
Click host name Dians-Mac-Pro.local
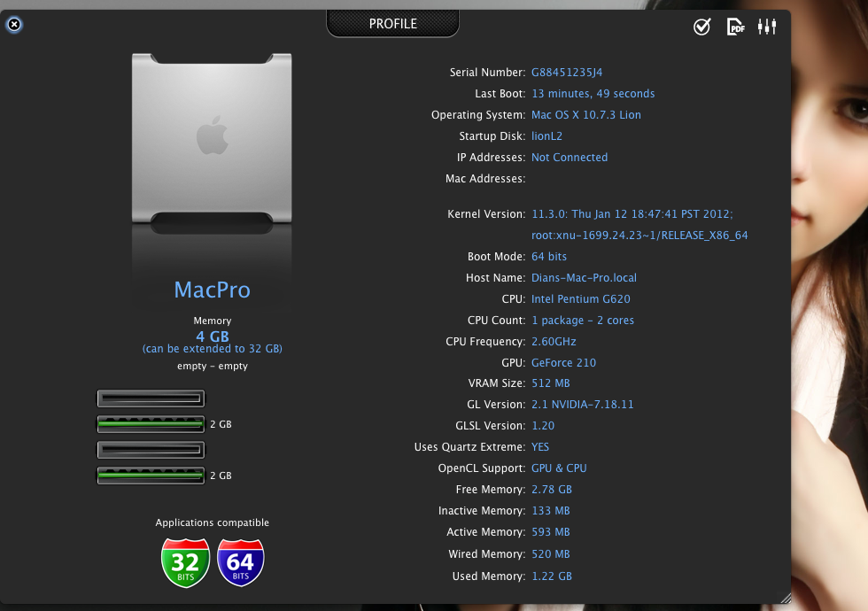(x=584, y=278)
